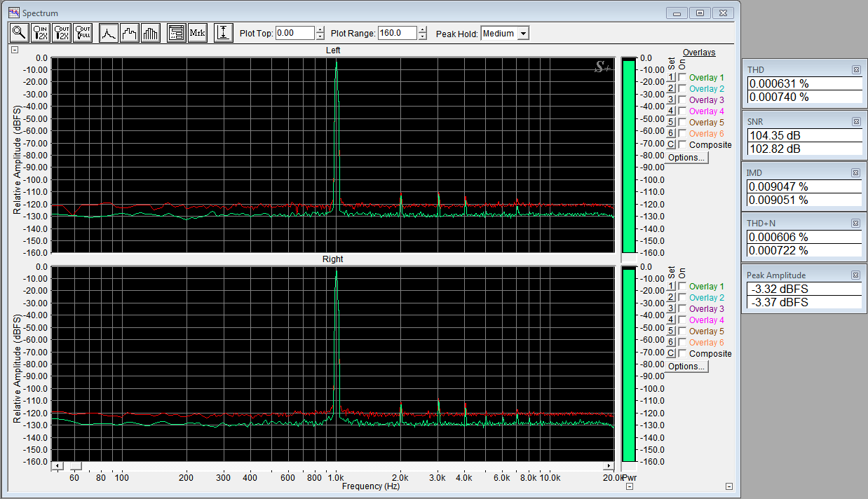Enable Overlay 4 in Left channel

tap(682, 111)
